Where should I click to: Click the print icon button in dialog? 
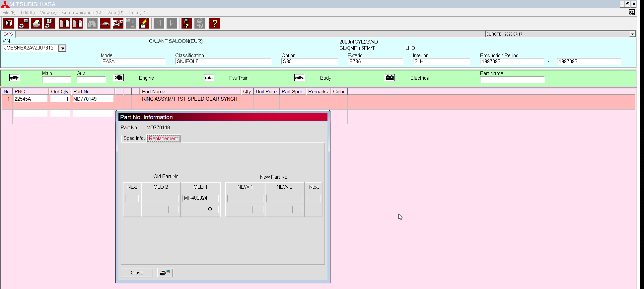coord(165,273)
